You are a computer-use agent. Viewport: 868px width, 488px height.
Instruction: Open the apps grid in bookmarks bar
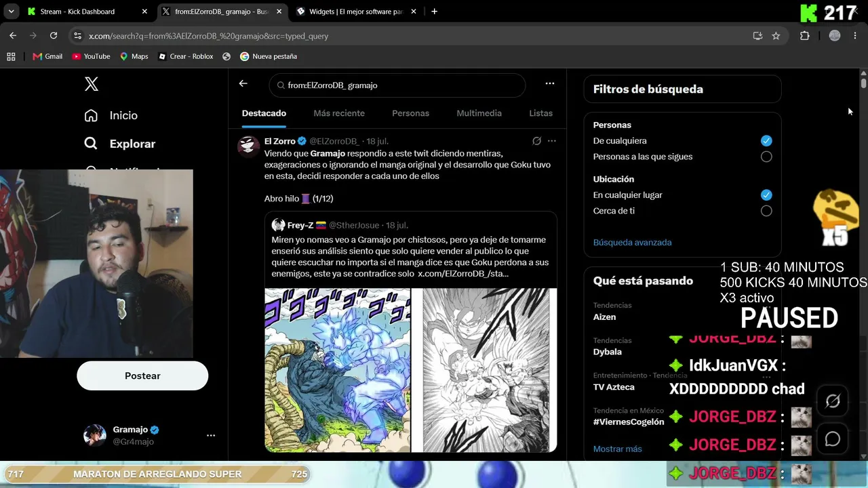coord(11,56)
